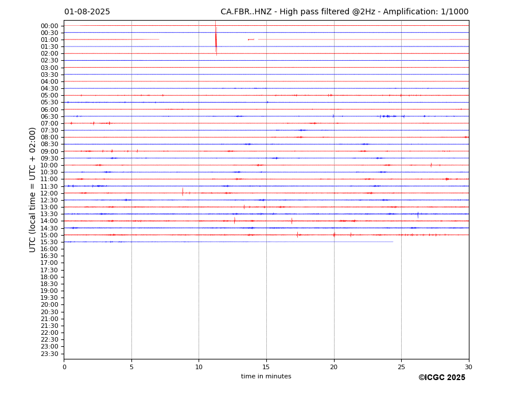
Task: Click the ©ICGC 2025 copyright label
Action: pyautogui.click(x=442, y=378)
